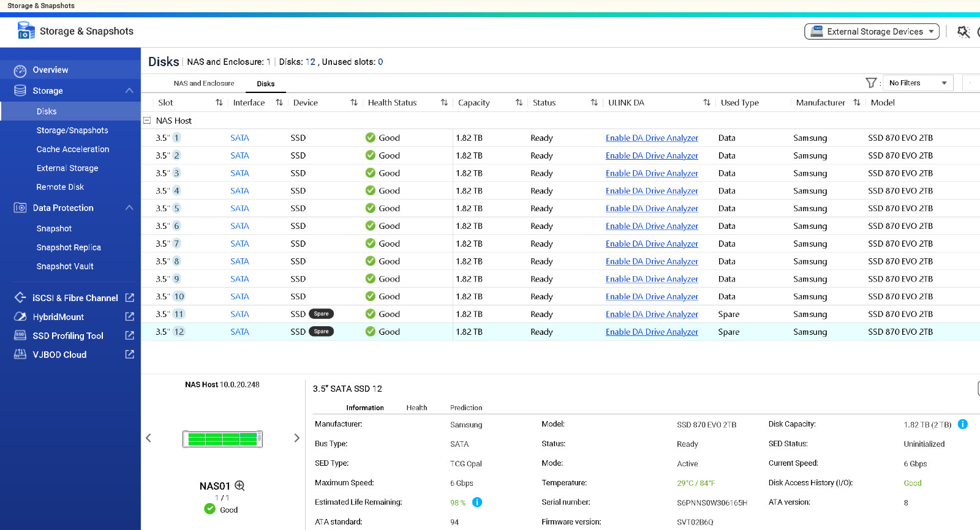
Task: Click the NAS01 magnifier zoom icon
Action: [239, 486]
